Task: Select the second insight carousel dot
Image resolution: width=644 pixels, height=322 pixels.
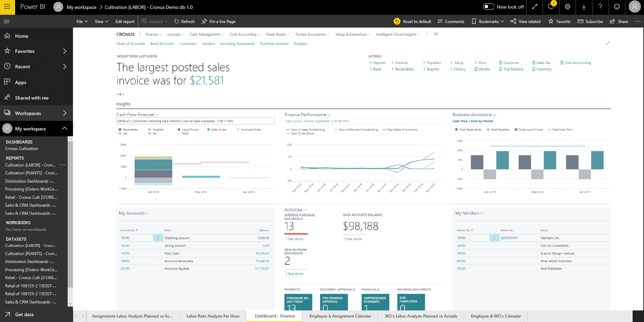Action: [120, 94]
